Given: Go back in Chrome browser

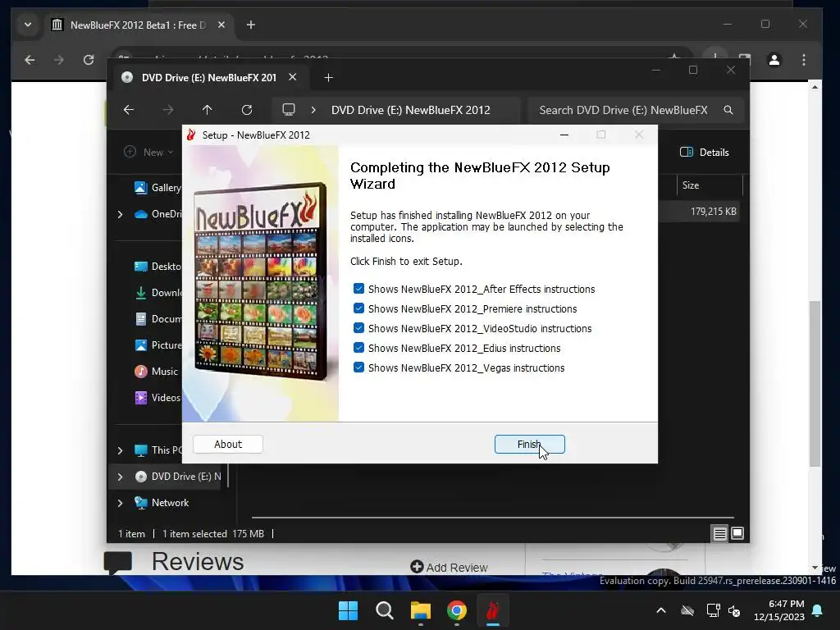Looking at the screenshot, I should (30, 60).
